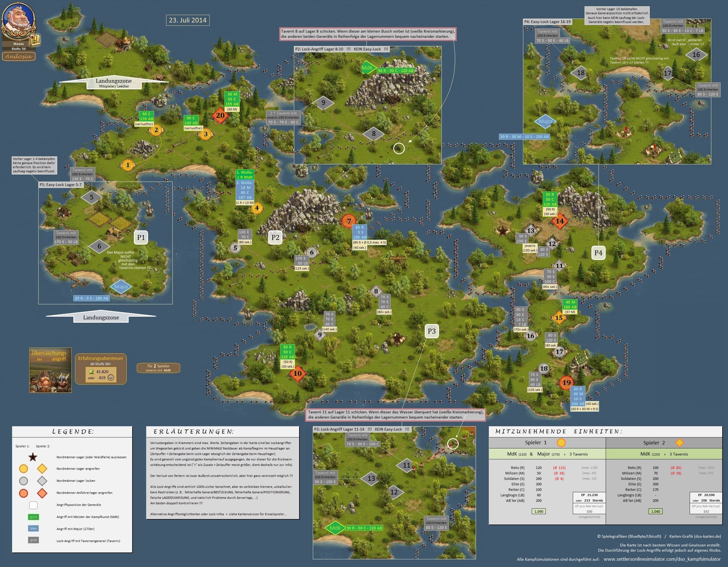
Task: Click the white P1 position label
Action: coord(141,237)
